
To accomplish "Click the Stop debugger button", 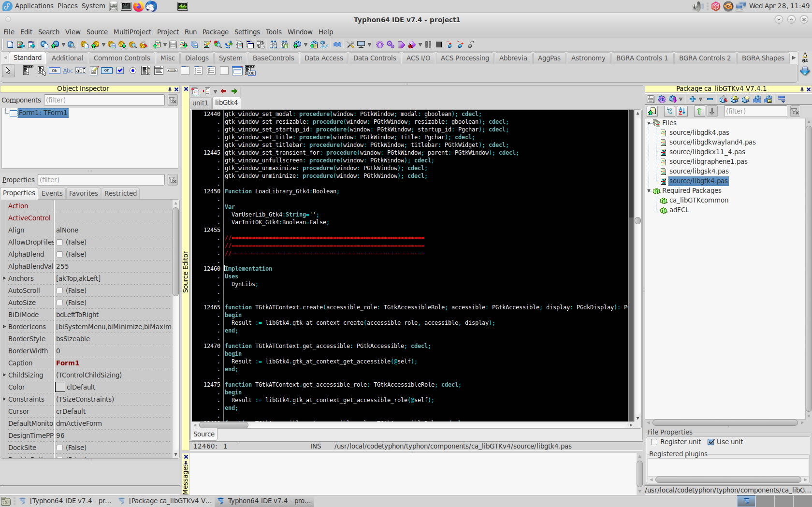I will coord(439,44).
